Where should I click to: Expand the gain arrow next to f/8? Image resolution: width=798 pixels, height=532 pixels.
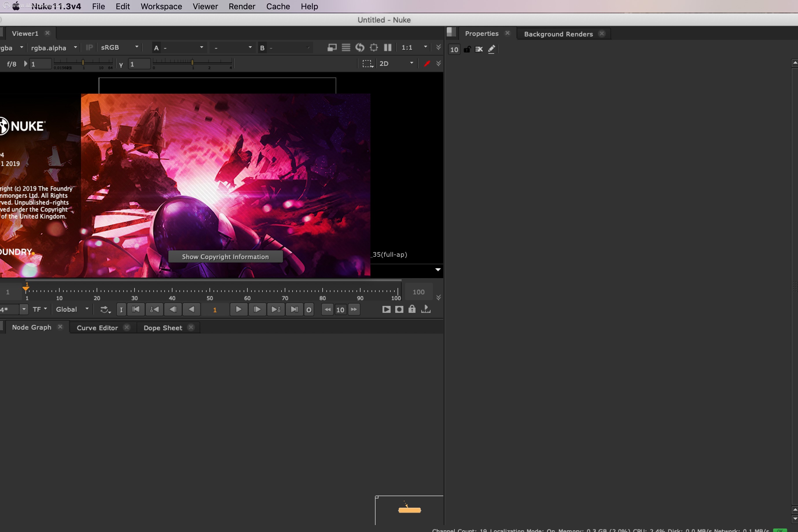tap(25, 63)
